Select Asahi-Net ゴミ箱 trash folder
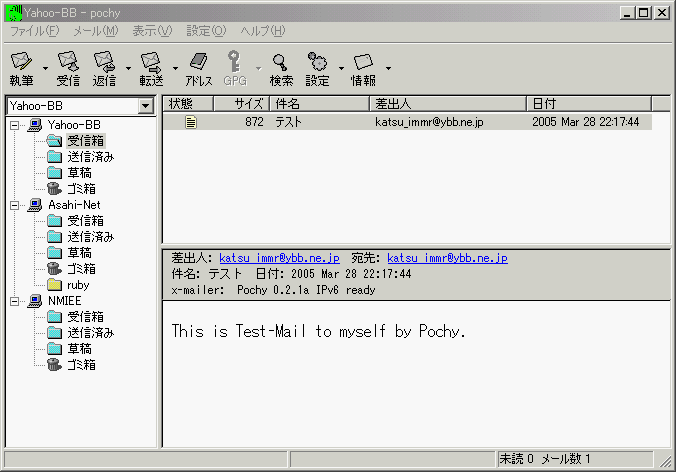The height and width of the screenshot is (472, 676). (81, 269)
